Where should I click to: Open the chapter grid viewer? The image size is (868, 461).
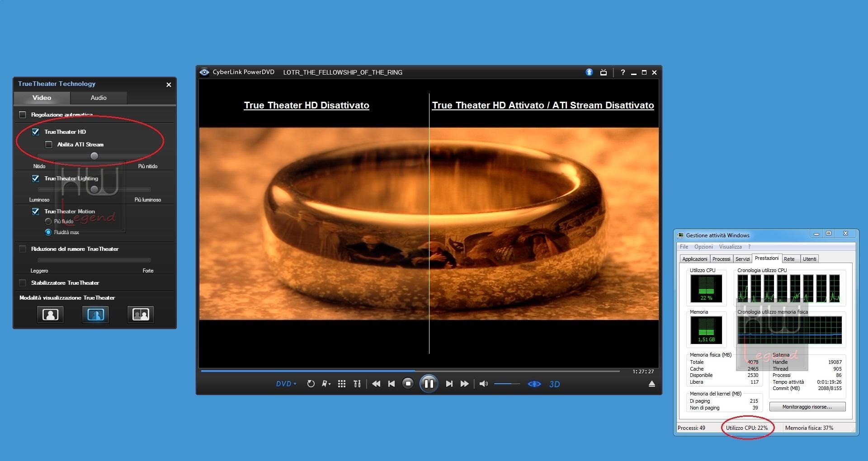pyautogui.click(x=342, y=384)
